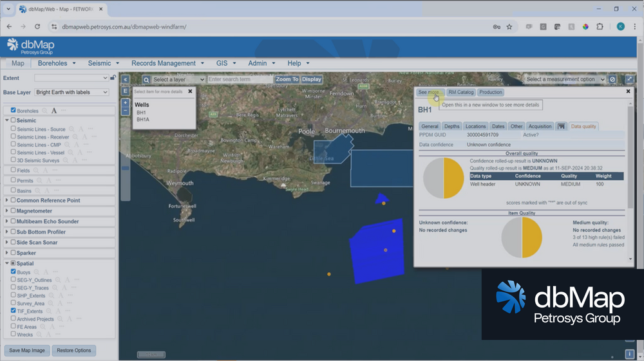Open the Records Management menu
The width and height of the screenshot is (644, 361).
[167, 63]
